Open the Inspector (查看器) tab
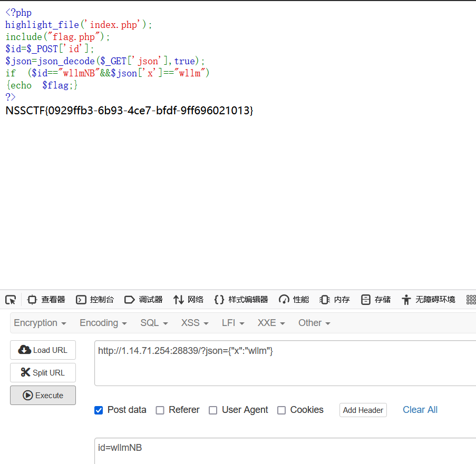 coord(46,300)
